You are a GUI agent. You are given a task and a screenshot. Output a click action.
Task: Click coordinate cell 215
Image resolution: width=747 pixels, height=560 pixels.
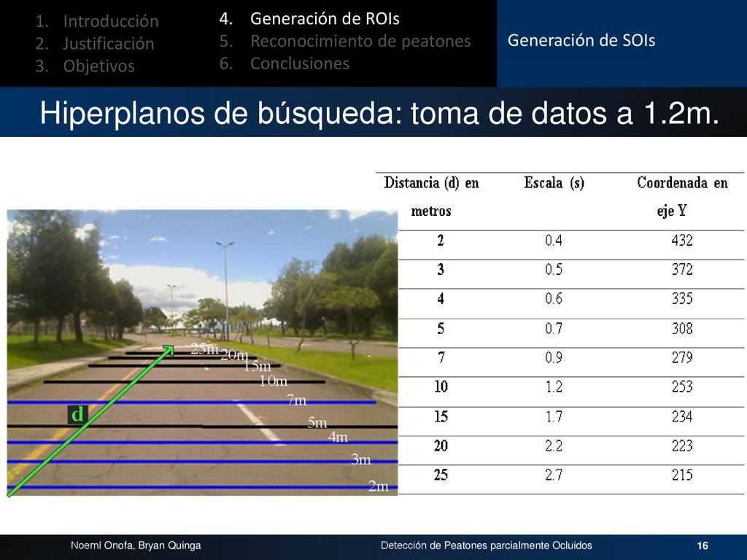[x=682, y=475]
